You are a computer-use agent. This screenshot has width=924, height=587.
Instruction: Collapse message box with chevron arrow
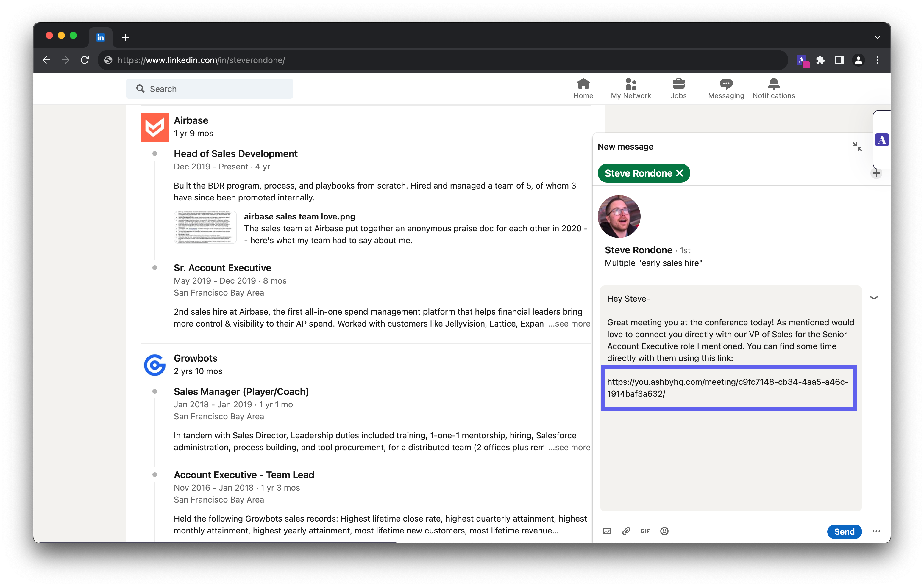click(874, 298)
